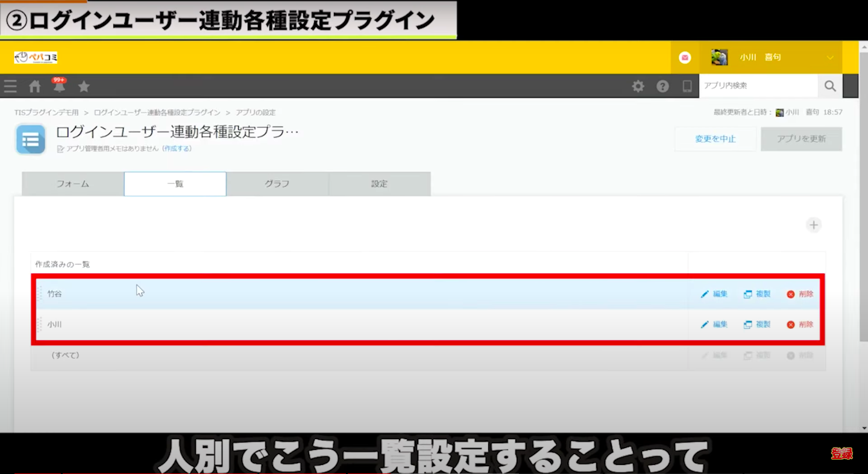The height and width of the screenshot is (474, 868).
Task: Open the settings gear icon
Action: click(x=638, y=87)
